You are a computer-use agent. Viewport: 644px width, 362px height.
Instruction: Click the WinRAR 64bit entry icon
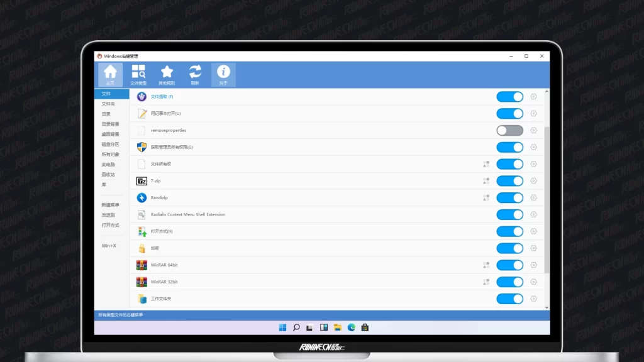pyautogui.click(x=142, y=265)
